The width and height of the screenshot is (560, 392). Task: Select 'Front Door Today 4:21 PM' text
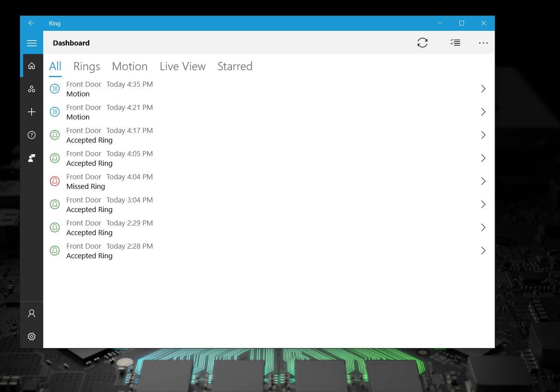click(x=110, y=107)
